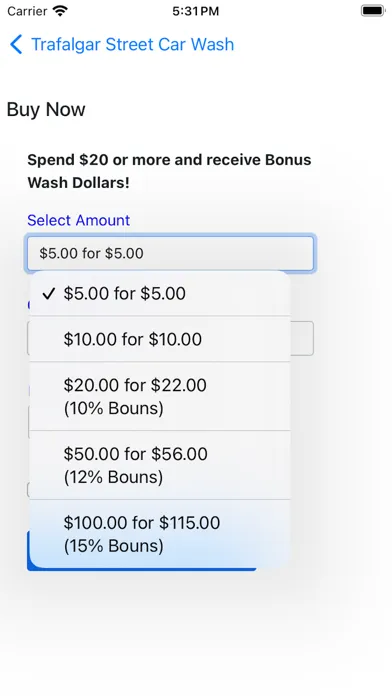Tap the partially hidden input field behind menu
The image size is (392, 696).
(x=302, y=338)
